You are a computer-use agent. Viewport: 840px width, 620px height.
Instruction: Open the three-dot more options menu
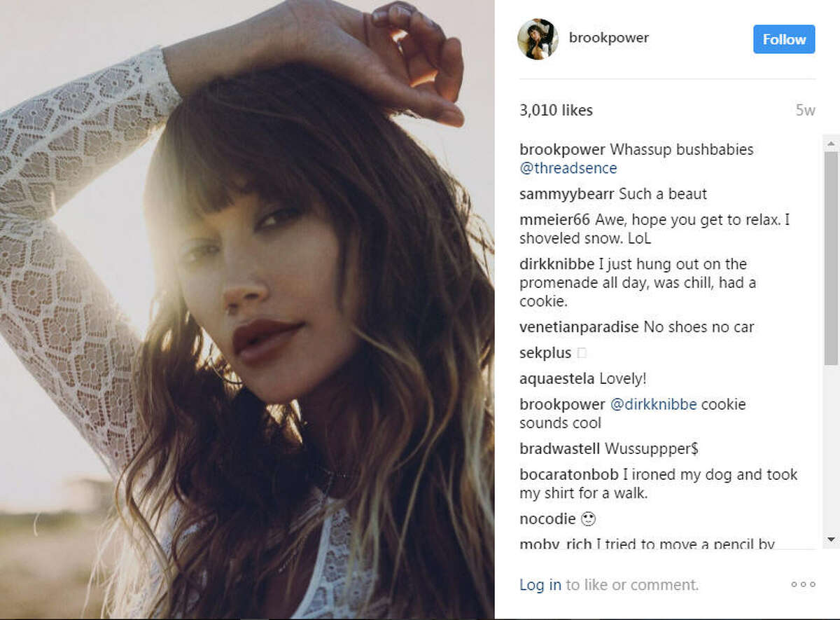(x=803, y=584)
